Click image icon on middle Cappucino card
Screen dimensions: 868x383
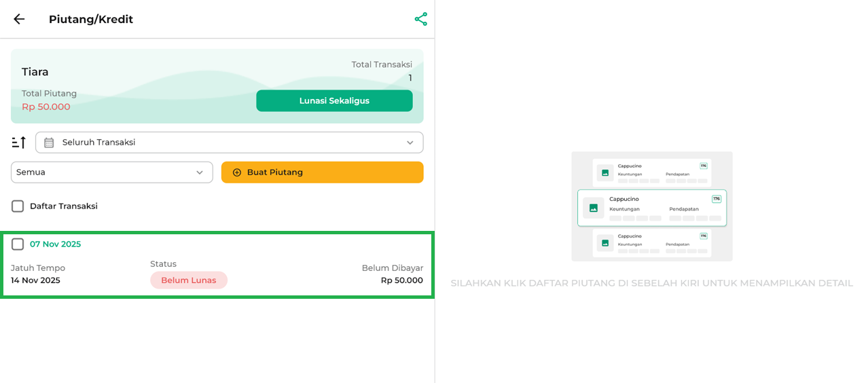point(593,208)
